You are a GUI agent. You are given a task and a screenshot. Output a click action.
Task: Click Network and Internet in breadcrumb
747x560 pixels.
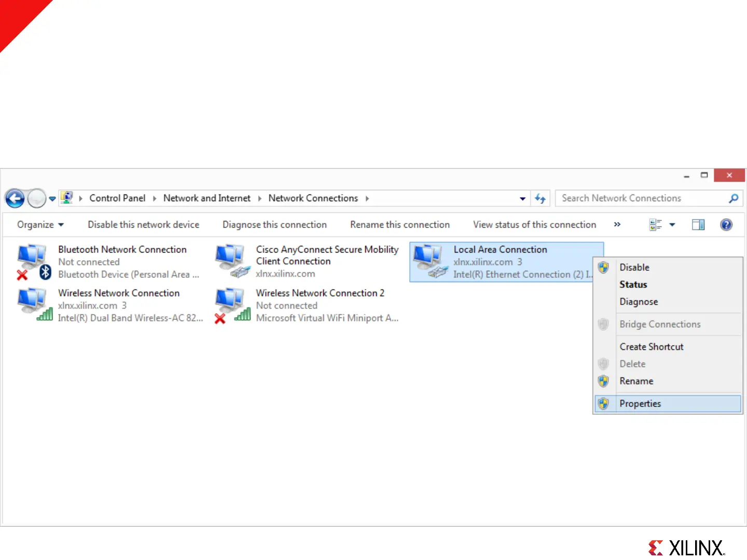206,199
